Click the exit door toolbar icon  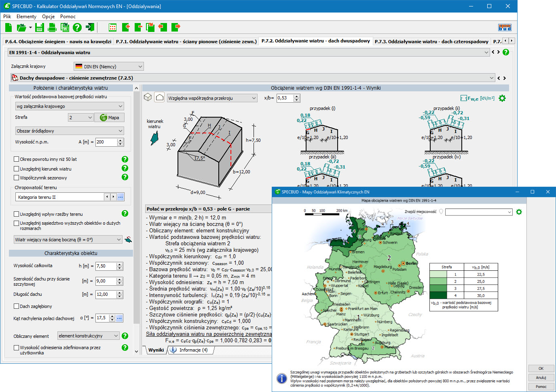90,27
